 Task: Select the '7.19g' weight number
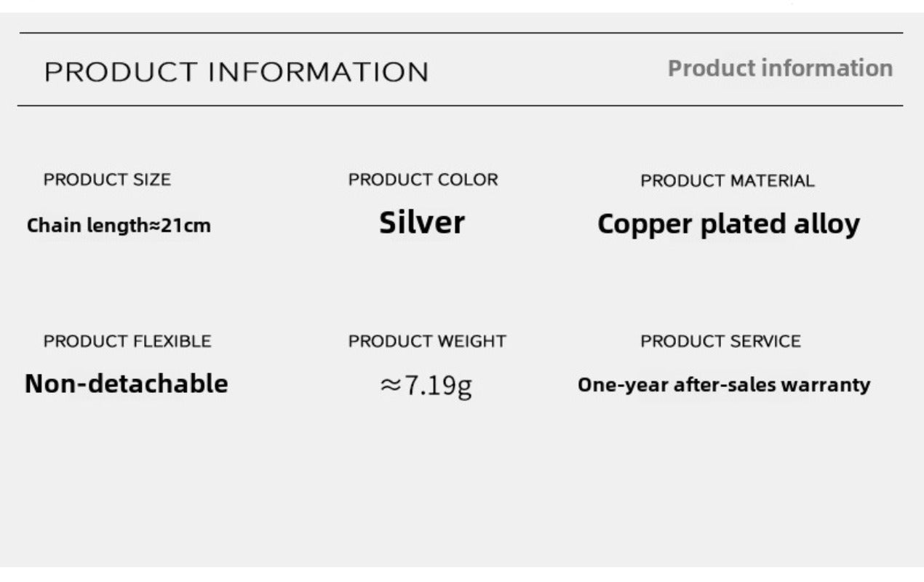click(x=437, y=385)
